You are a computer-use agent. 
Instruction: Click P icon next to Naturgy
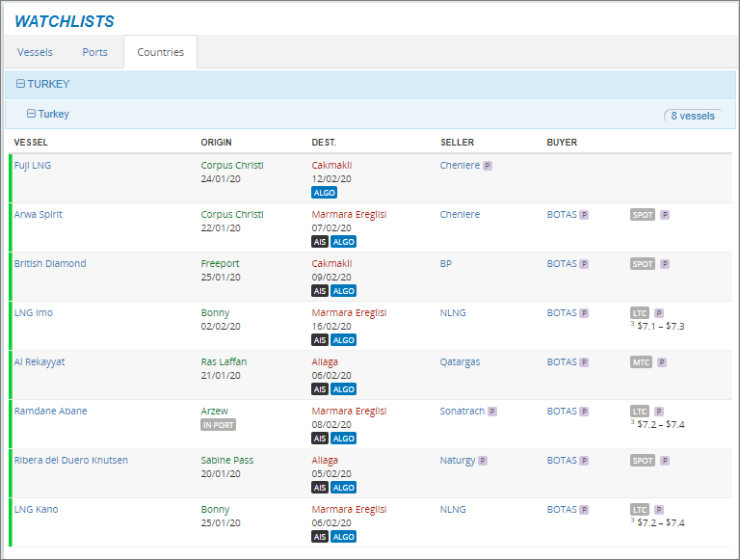483,461
